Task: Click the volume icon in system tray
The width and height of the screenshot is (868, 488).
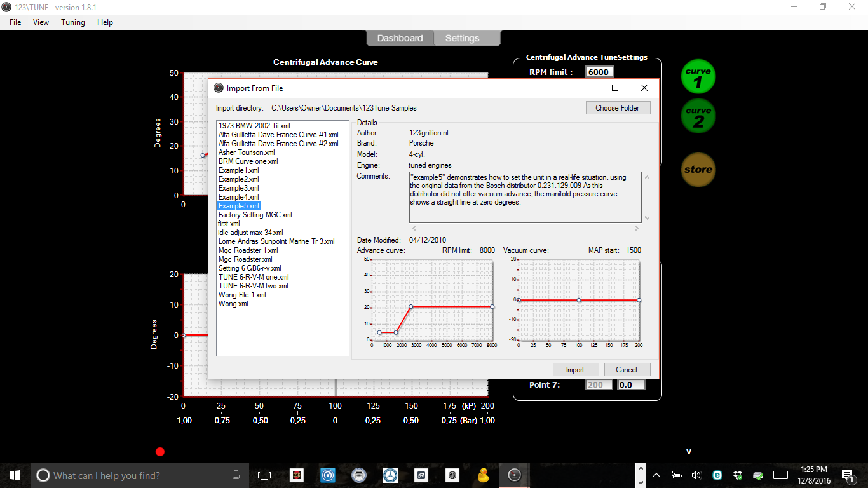Action: (x=696, y=475)
